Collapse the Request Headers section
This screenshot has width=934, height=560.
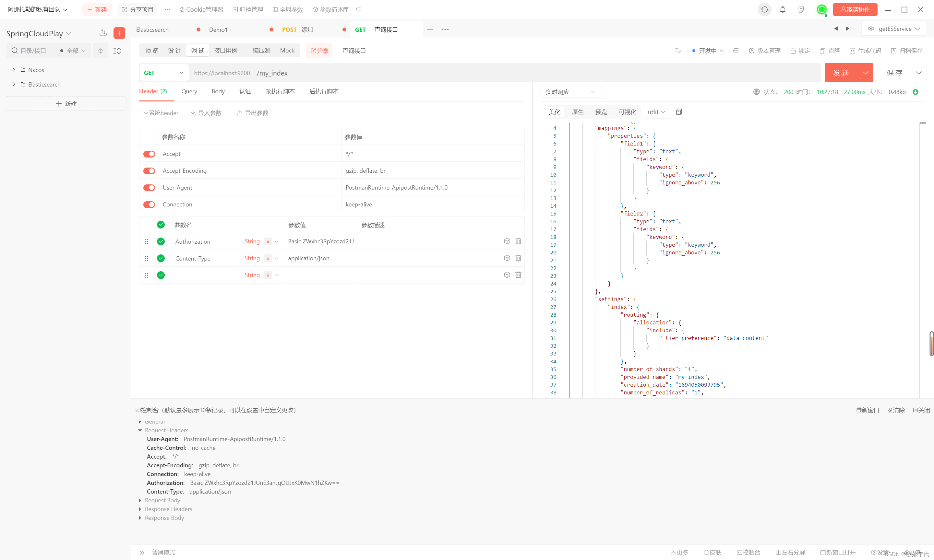click(x=140, y=430)
